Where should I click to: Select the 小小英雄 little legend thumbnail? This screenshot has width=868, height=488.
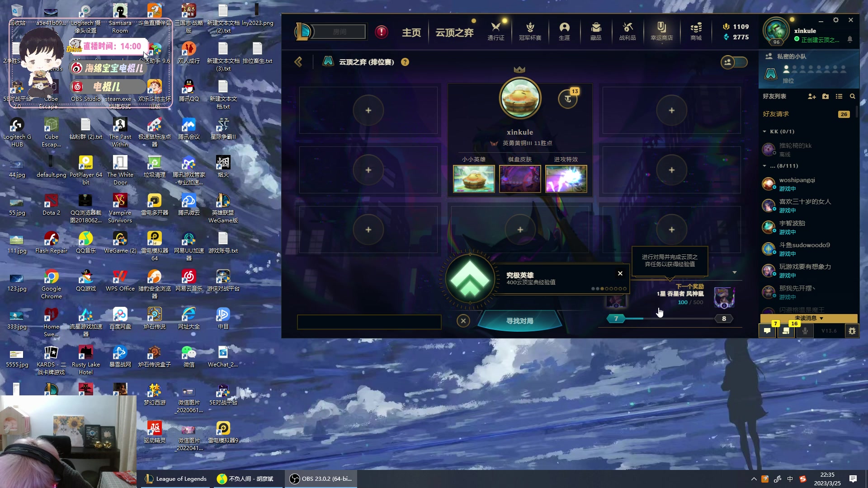pos(474,179)
